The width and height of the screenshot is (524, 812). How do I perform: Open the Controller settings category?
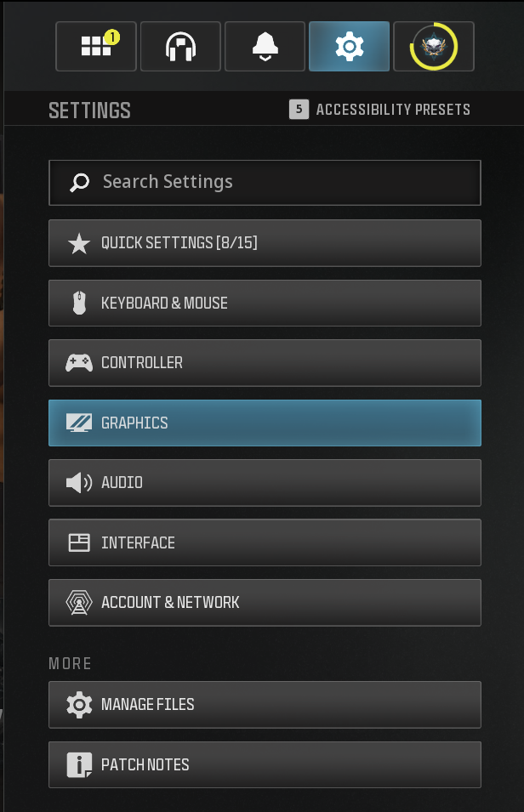tap(265, 363)
